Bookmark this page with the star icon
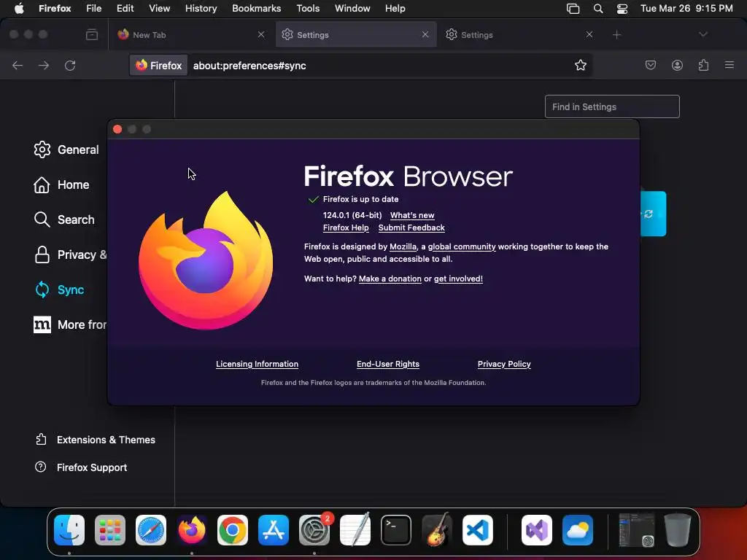This screenshot has width=747, height=560. pos(580,65)
